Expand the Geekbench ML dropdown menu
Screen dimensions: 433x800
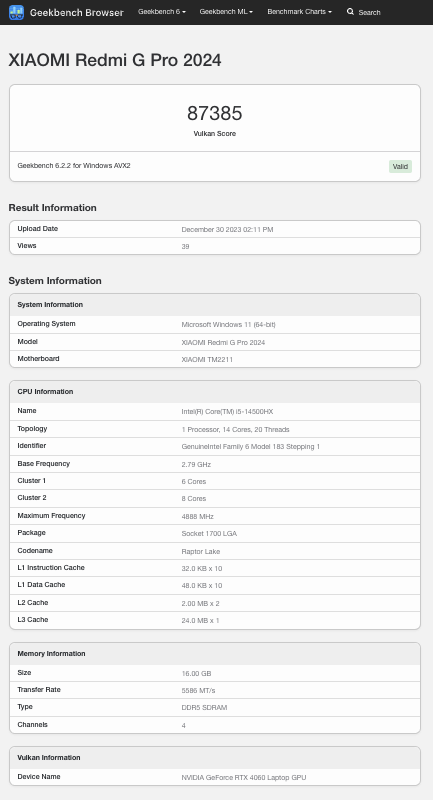pyautogui.click(x=226, y=11)
